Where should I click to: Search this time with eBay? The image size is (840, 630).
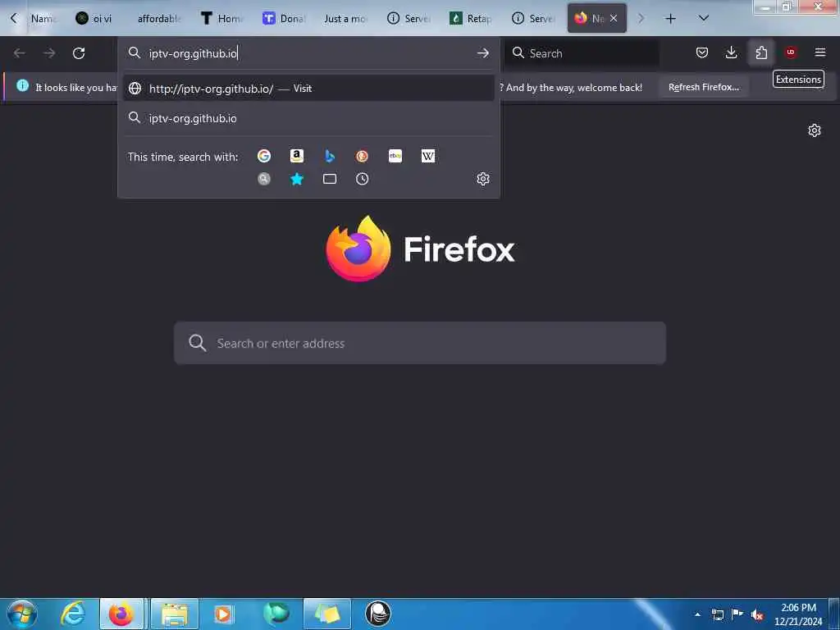pos(395,156)
